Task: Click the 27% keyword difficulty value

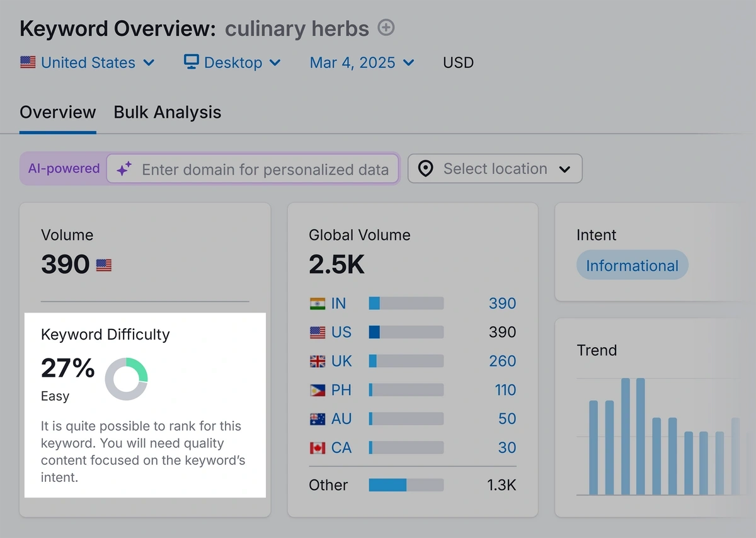Action: tap(68, 369)
